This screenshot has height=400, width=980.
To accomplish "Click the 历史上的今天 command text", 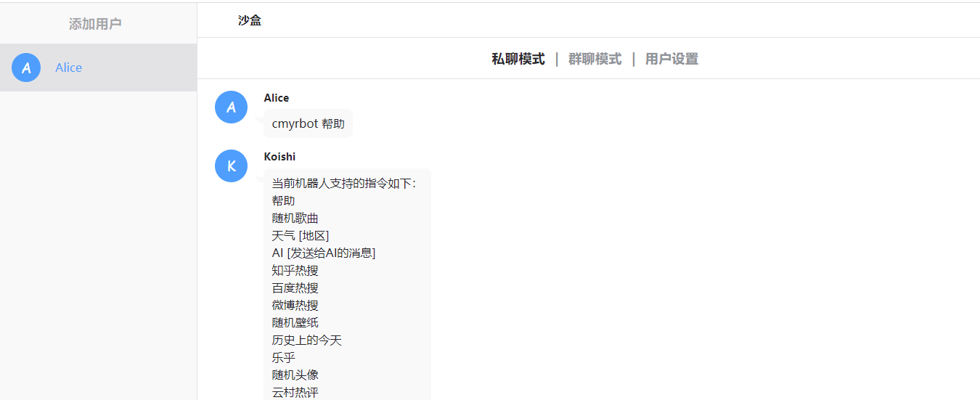I will 306,340.
